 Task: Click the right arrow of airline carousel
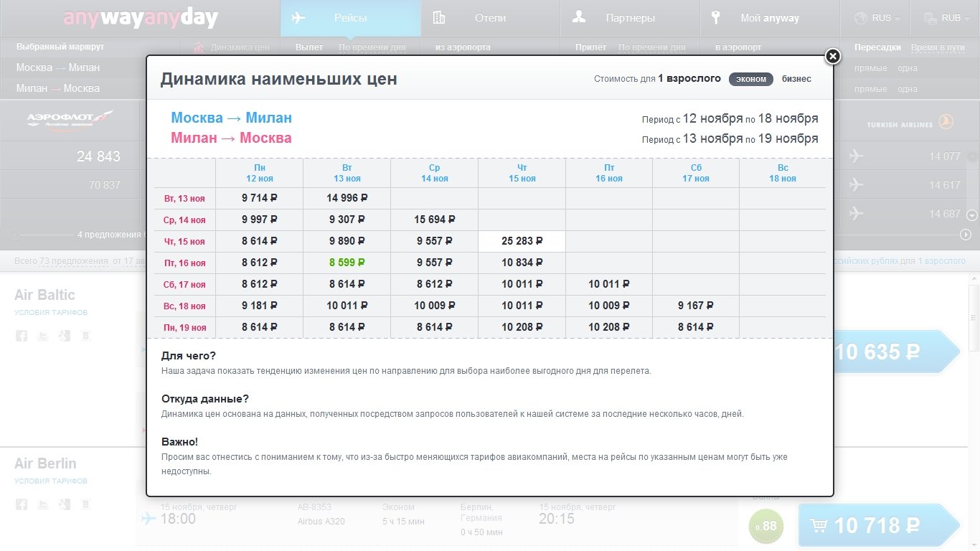point(966,235)
